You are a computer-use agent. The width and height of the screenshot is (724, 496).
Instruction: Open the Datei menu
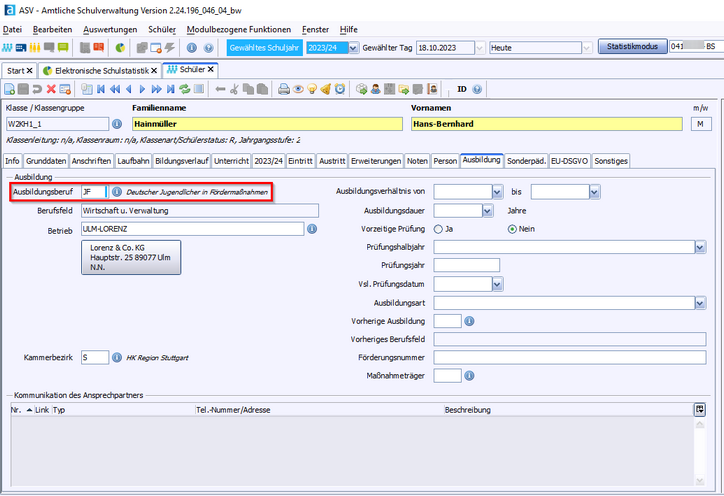pyautogui.click(x=12, y=30)
